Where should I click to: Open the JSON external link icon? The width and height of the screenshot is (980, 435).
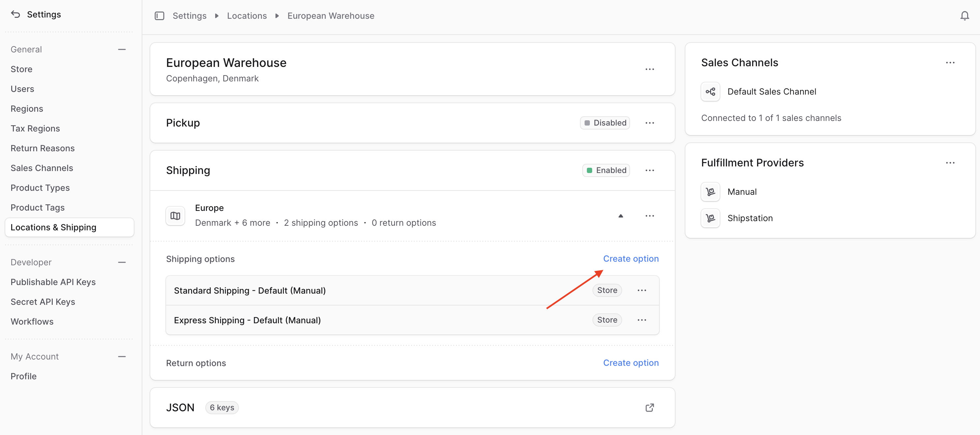pyautogui.click(x=649, y=407)
